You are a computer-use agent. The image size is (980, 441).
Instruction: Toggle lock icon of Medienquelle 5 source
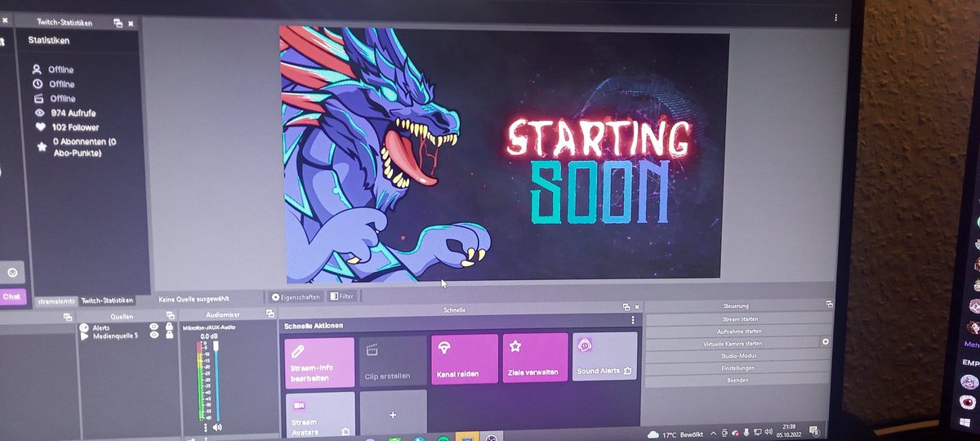tap(168, 335)
